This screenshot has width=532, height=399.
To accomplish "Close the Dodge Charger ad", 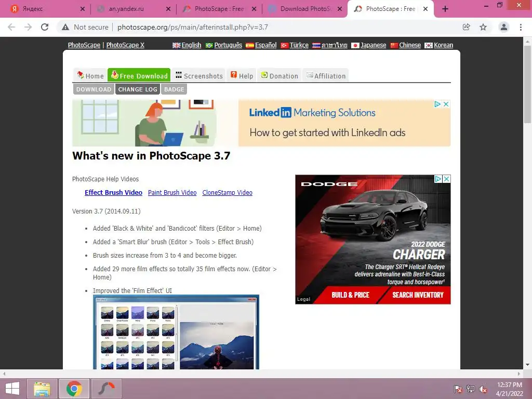I will (446, 179).
